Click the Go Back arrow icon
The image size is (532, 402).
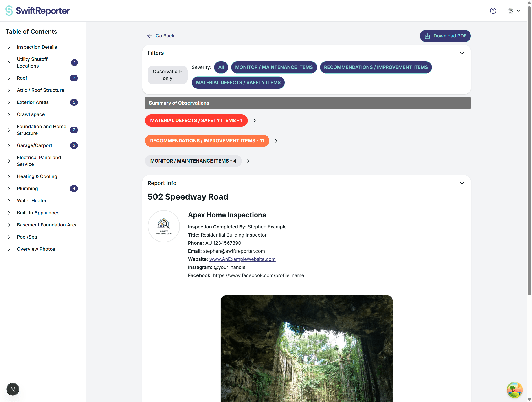point(149,36)
